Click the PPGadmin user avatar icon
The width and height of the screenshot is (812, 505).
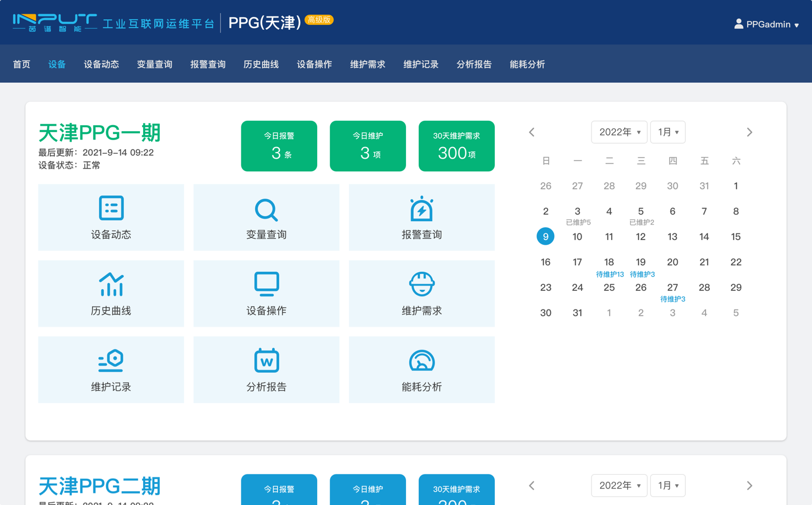click(738, 24)
